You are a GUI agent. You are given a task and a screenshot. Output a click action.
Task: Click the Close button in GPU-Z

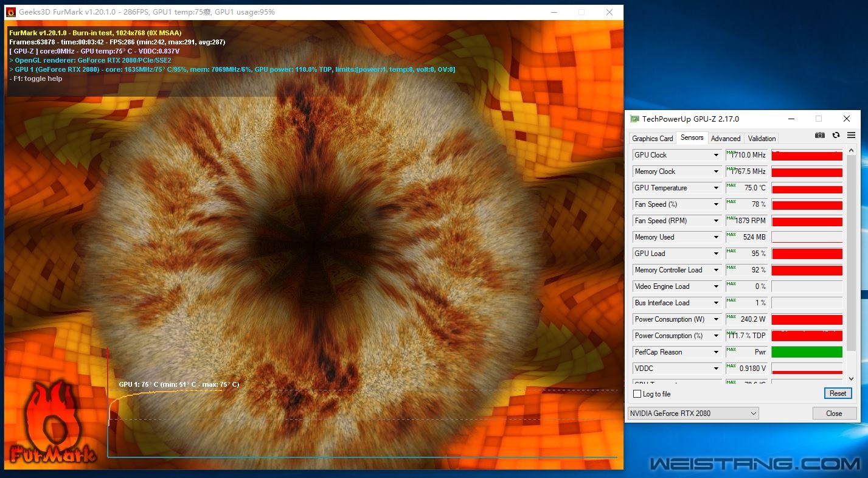(x=834, y=414)
